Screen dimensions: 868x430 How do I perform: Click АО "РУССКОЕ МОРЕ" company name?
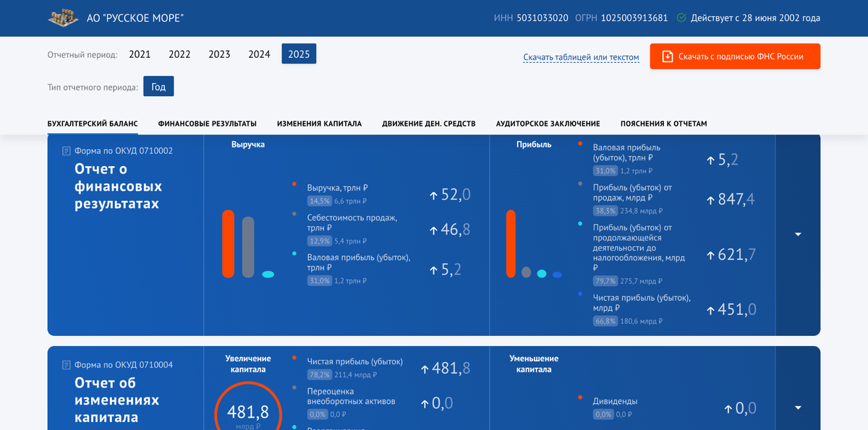tap(135, 17)
